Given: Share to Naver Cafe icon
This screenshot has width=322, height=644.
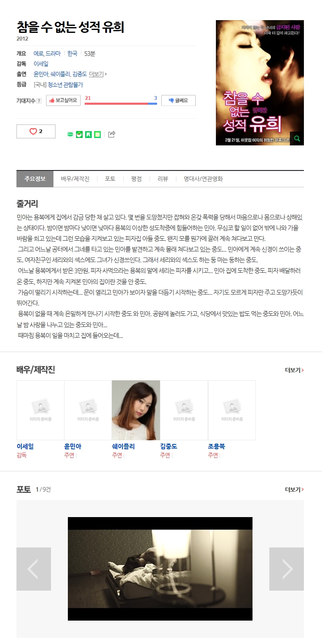Looking at the screenshot, I should [x=79, y=134].
